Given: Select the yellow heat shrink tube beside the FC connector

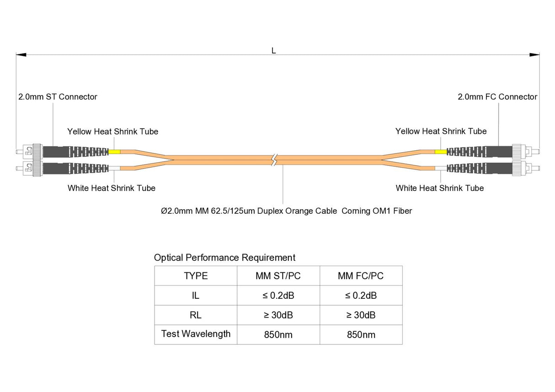Looking at the screenshot, I should pyautogui.click(x=440, y=152).
